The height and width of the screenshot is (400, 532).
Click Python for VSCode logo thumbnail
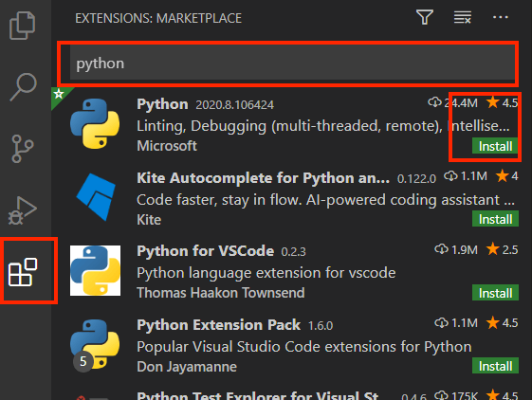[x=95, y=270]
